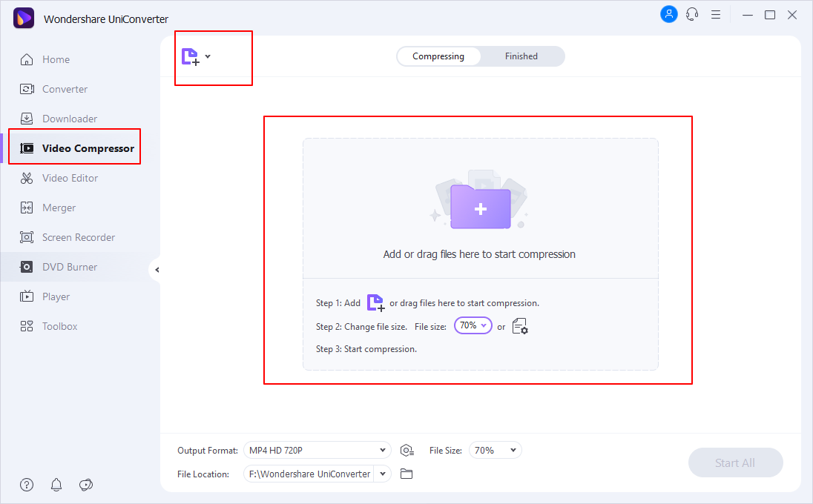The height and width of the screenshot is (504, 813).
Task: Click the purple folder plus icon to add files
Action: click(480, 207)
